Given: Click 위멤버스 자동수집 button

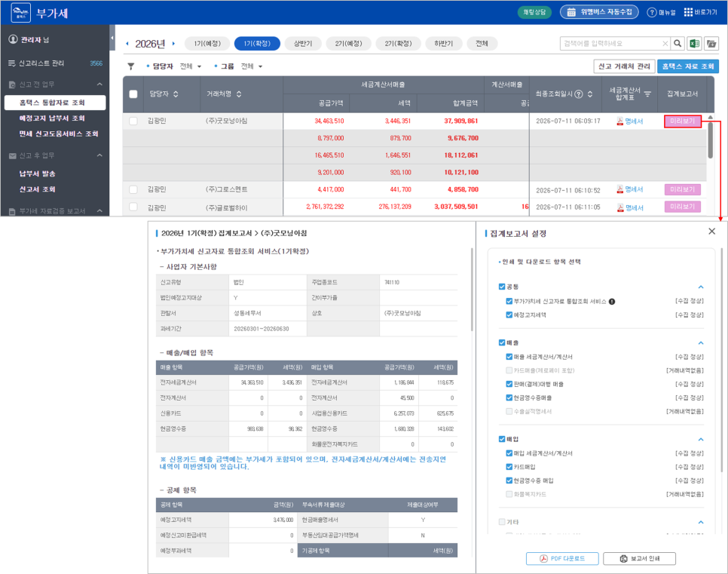Looking at the screenshot, I should point(599,12).
